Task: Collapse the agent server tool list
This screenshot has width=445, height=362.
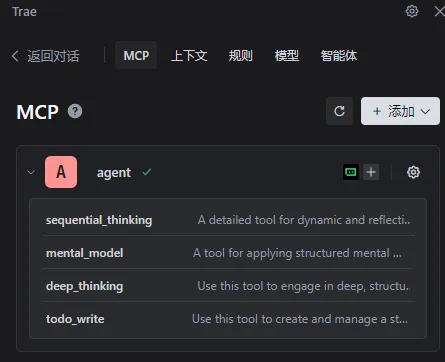Action: pos(31,172)
